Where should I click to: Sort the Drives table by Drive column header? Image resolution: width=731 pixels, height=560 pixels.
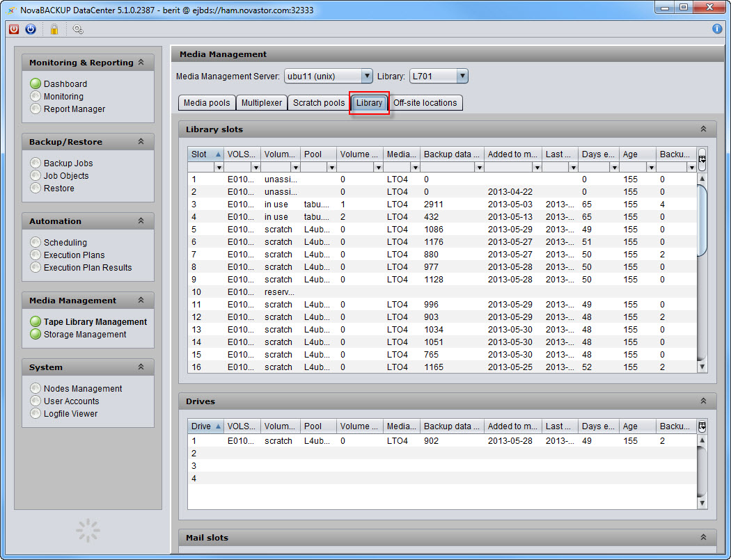point(205,426)
